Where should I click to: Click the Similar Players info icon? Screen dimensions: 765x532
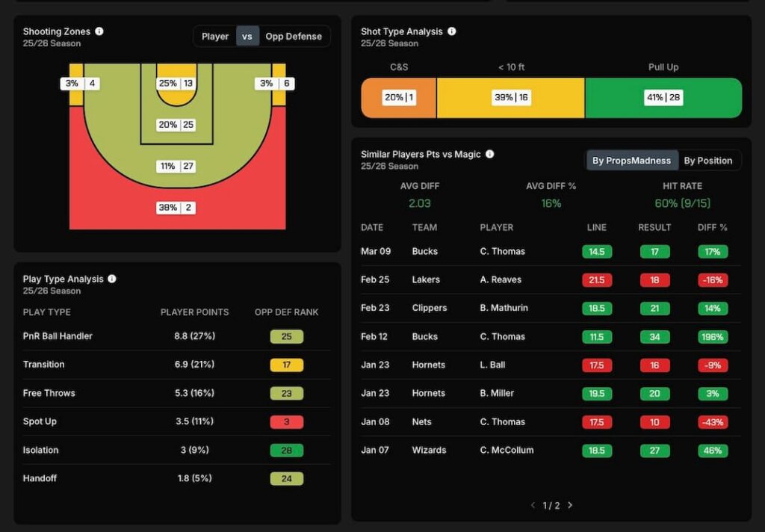(490, 154)
